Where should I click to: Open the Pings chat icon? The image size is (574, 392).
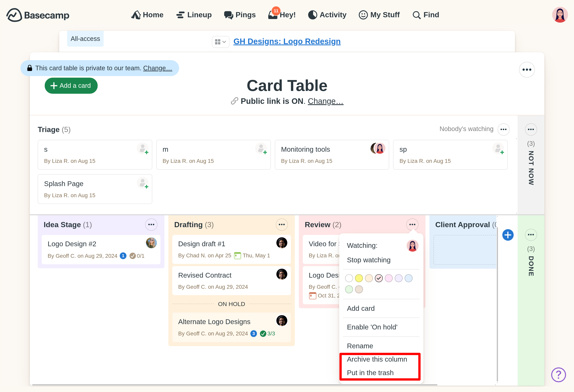[x=229, y=15]
